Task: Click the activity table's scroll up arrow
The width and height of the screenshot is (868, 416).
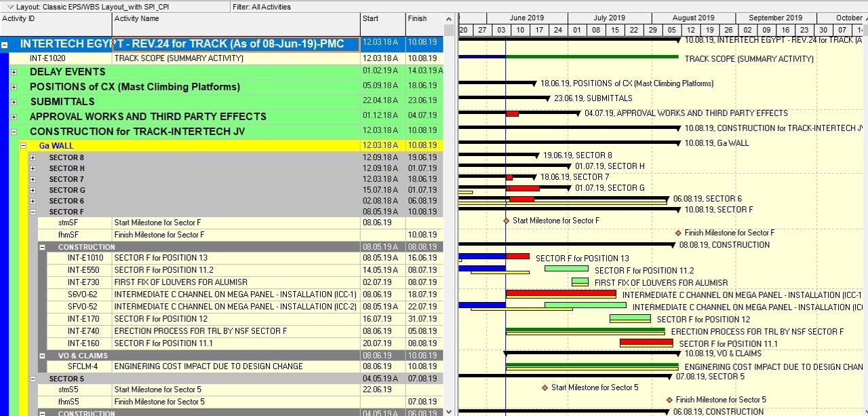Action: pyautogui.click(x=449, y=19)
